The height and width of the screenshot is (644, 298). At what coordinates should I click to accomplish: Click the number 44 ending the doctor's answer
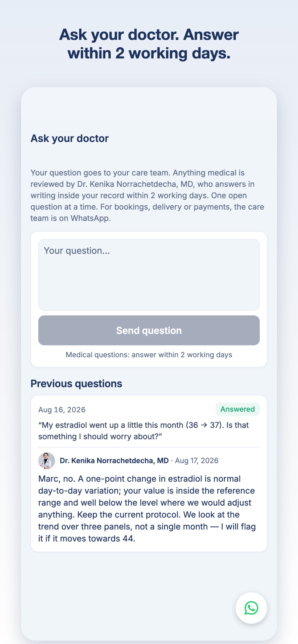[128, 538]
